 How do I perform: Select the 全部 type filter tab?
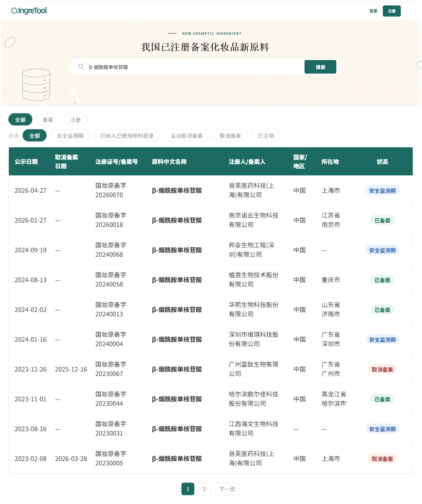[20, 120]
